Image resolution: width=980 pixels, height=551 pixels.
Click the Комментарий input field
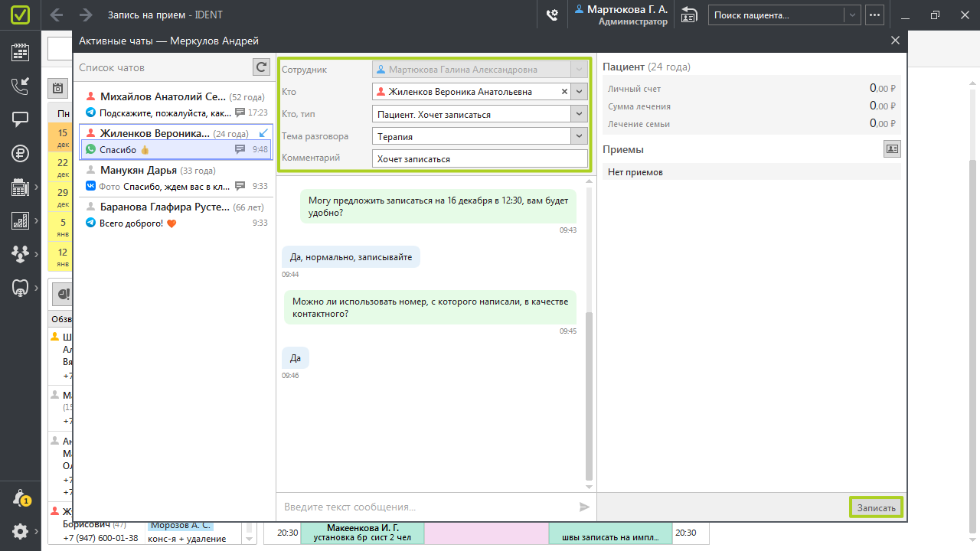pyautogui.click(x=479, y=158)
